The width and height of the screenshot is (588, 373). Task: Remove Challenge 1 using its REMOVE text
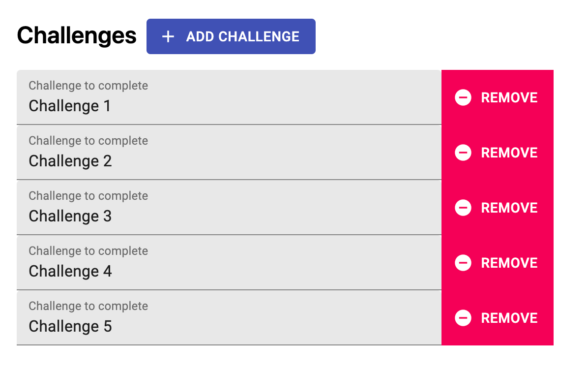pyautogui.click(x=509, y=97)
